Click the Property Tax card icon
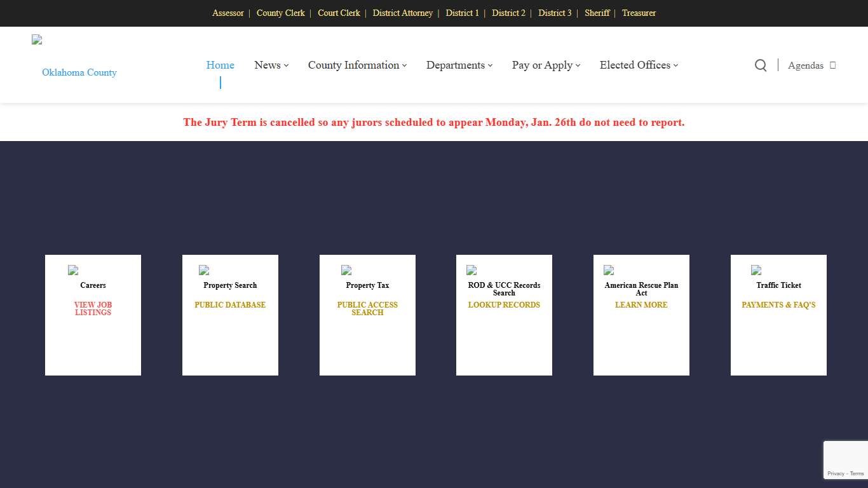The width and height of the screenshot is (868, 488). [346, 270]
